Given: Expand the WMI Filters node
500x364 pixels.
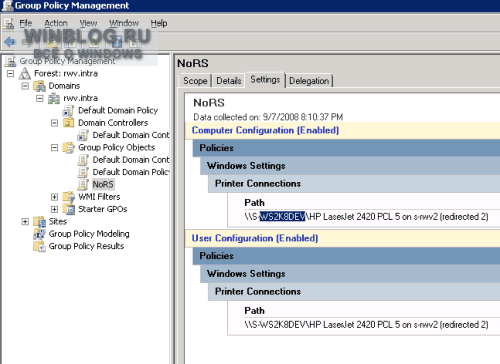Looking at the screenshot, I should (54, 197).
